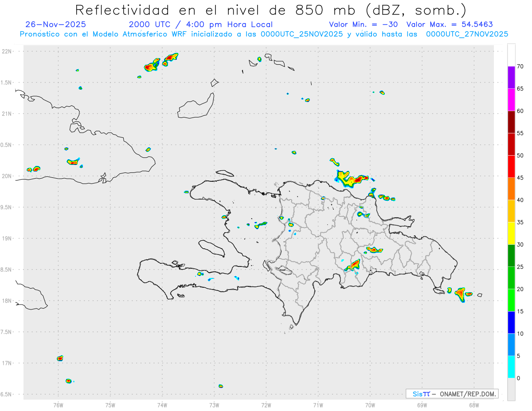Click the longitude axis label '76W'
The width and height of the screenshot is (532, 411).
58,405
